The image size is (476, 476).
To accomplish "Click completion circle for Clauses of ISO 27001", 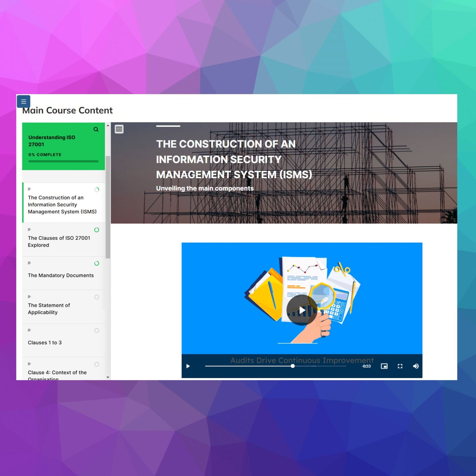I will coord(97,230).
